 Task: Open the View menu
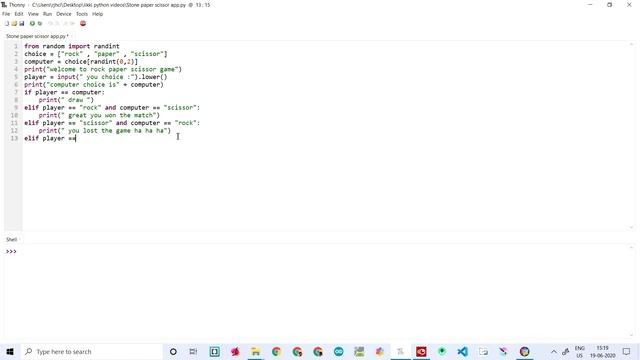33,14
